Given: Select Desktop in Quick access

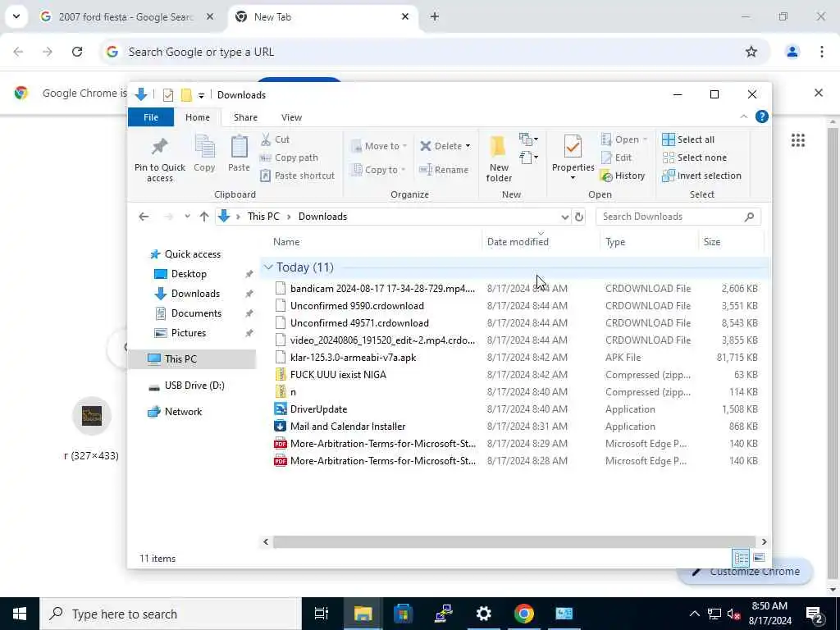Looking at the screenshot, I should tap(189, 274).
